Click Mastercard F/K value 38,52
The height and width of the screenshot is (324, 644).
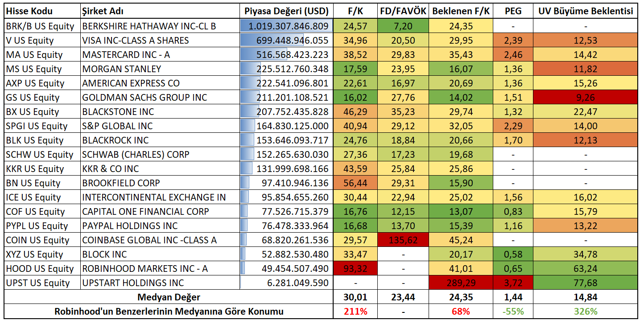point(355,54)
